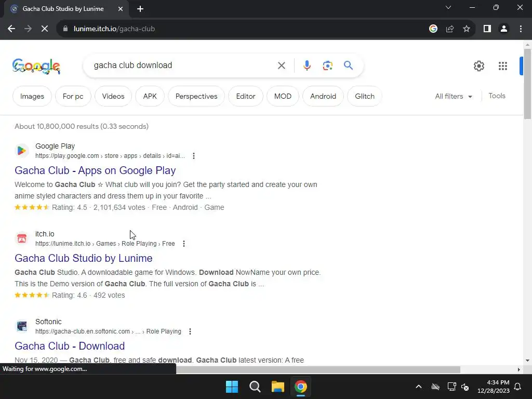532x399 pixels.
Task: Select the MOD filter chip
Action: tap(283, 96)
